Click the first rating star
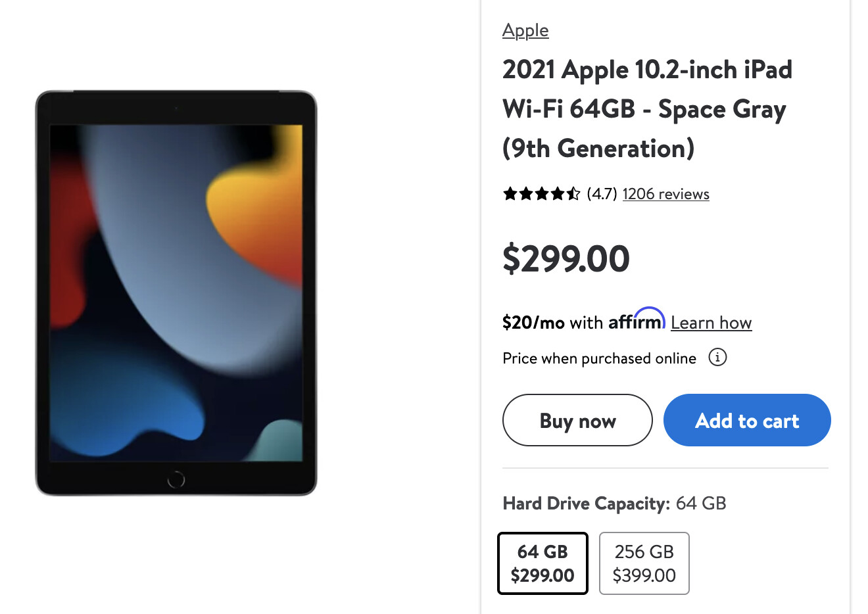868x614 pixels. 510,194
